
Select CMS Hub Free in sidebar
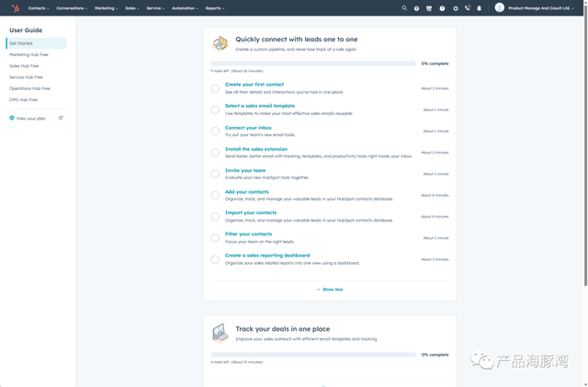23,99
